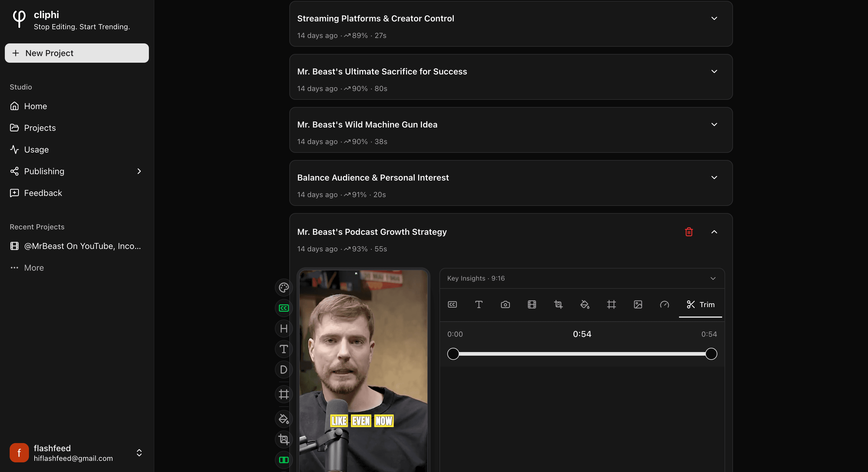868x472 pixels.
Task: Click the plus icon in New Project
Action: 15,53
